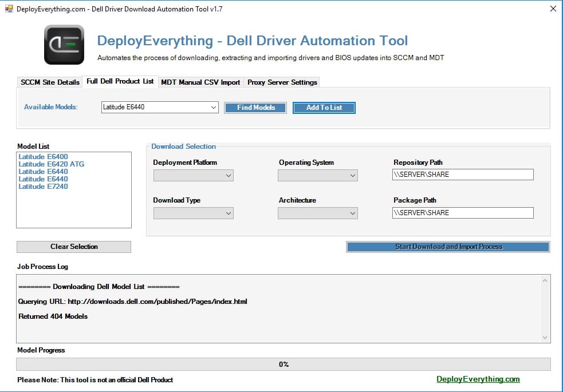The width and height of the screenshot is (563, 392).
Task: Switch to SCCM Site Details tab
Action: (x=50, y=82)
